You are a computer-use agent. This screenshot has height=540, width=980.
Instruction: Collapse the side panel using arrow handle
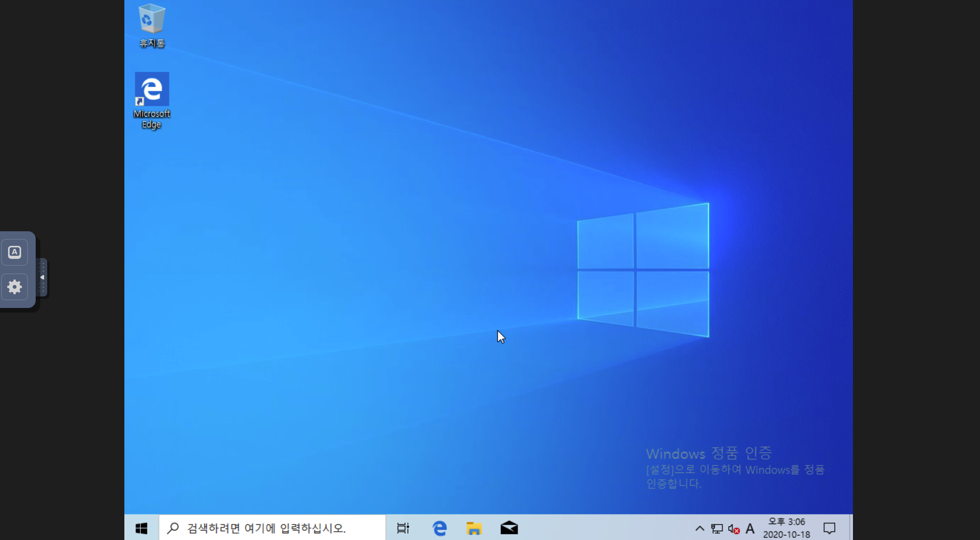(42, 277)
